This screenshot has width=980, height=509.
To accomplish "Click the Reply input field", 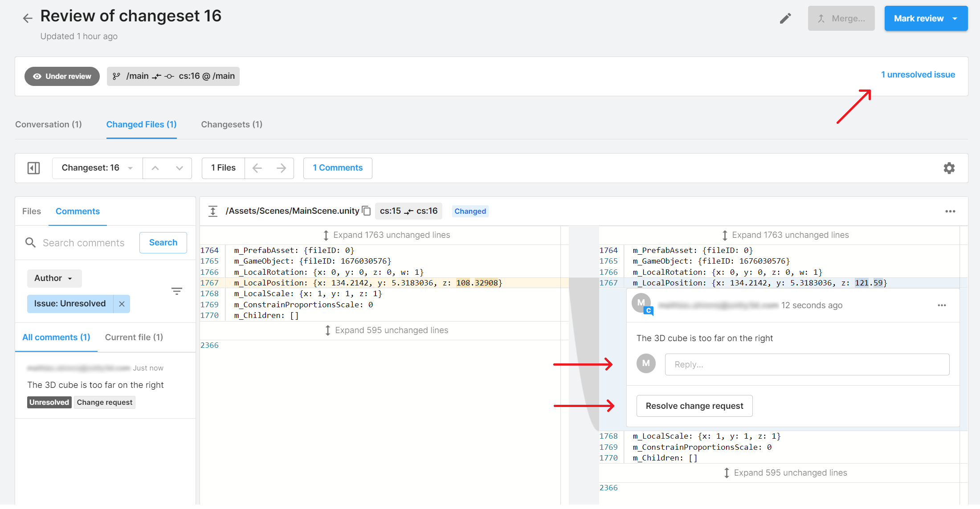I will point(807,364).
